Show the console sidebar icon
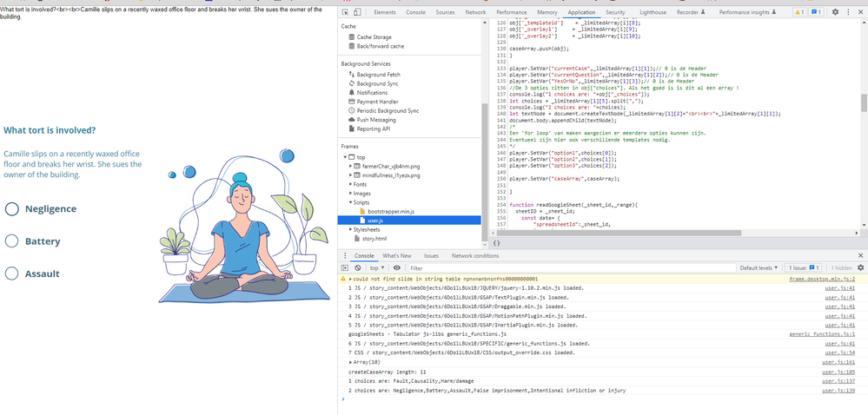The image size is (868, 415). (x=345, y=268)
